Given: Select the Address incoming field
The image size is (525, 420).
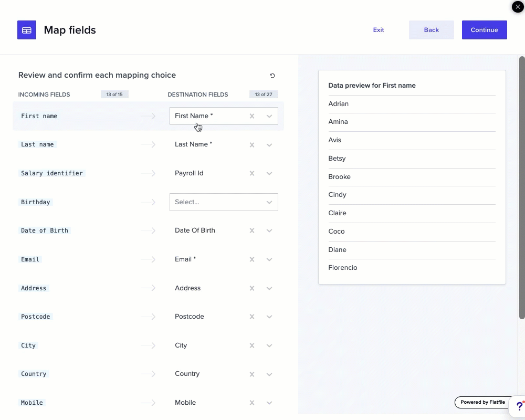Looking at the screenshot, I should coord(34,288).
